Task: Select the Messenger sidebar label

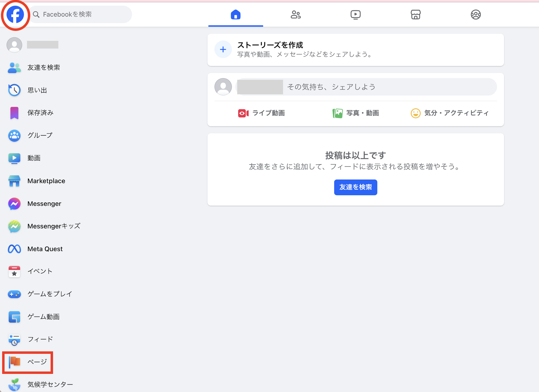Action: [44, 204]
